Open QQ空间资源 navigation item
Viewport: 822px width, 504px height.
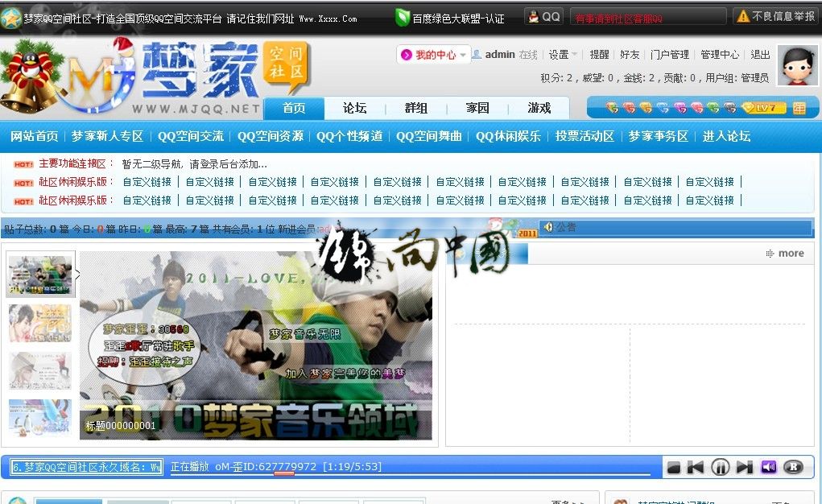click(271, 136)
